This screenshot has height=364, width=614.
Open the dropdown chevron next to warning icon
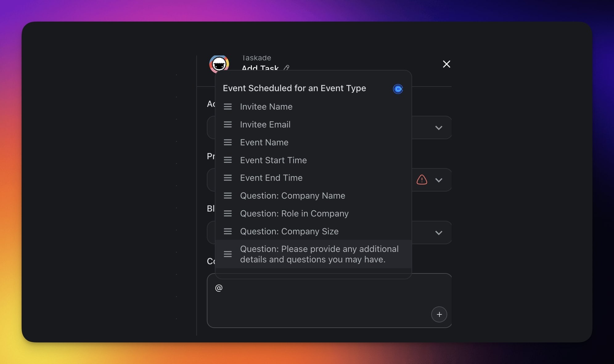[439, 180]
